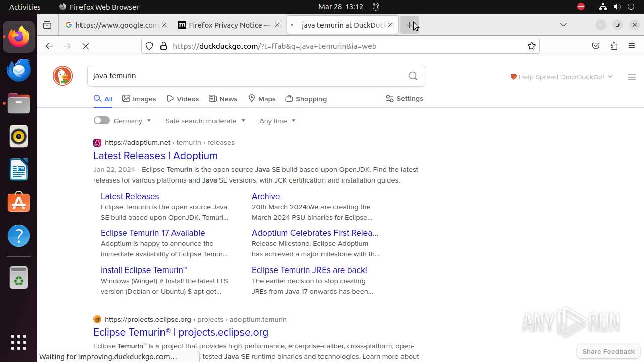Image resolution: width=644 pixels, height=362 pixels.
Task: List all tabs dropdown arrow
Action: coord(563,25)
